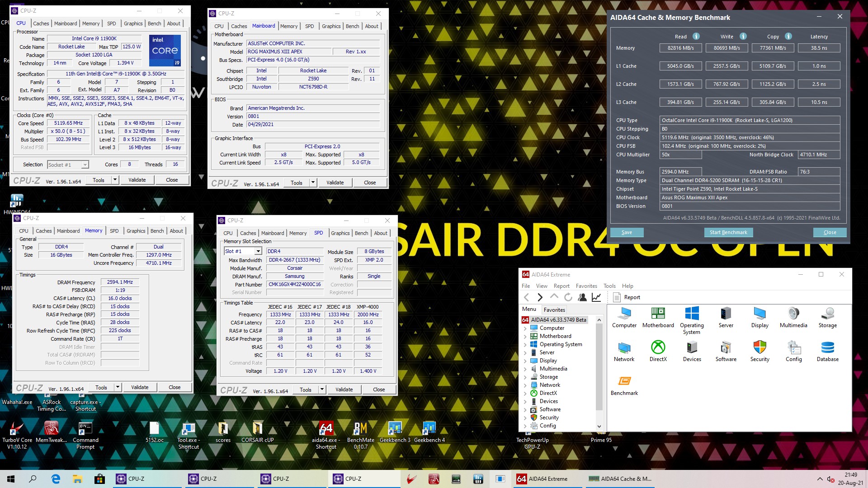Click the Report button in AIDA64 toolbar

[x=626, y=297]
